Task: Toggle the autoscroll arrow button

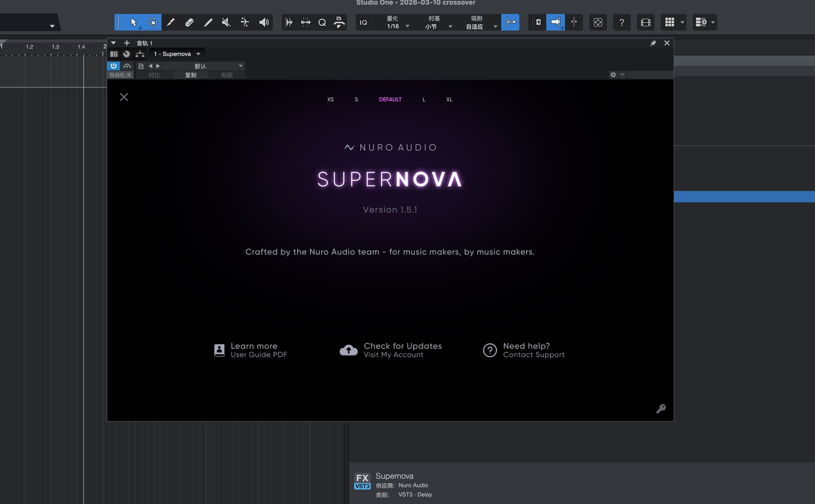Action: tap(555, 22)
